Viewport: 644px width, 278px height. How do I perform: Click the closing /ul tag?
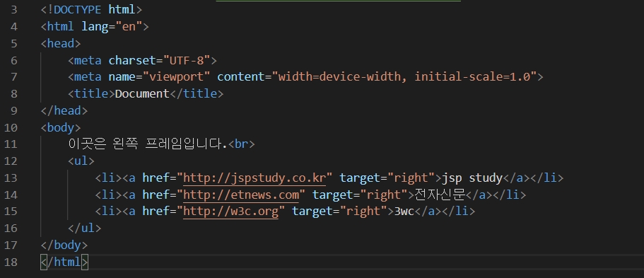tap(84, 228)
